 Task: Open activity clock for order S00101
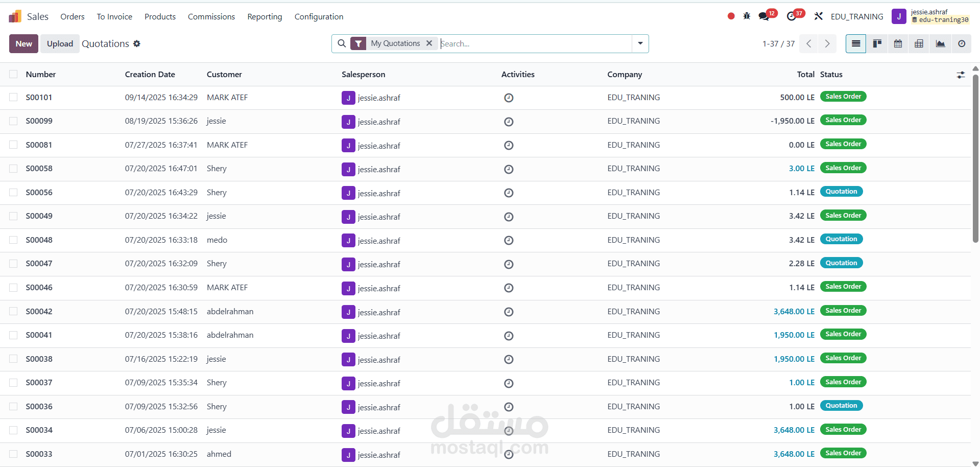pos(509,98)
